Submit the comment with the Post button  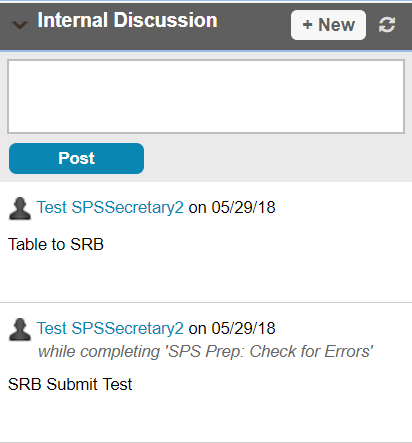coord(76,158)
